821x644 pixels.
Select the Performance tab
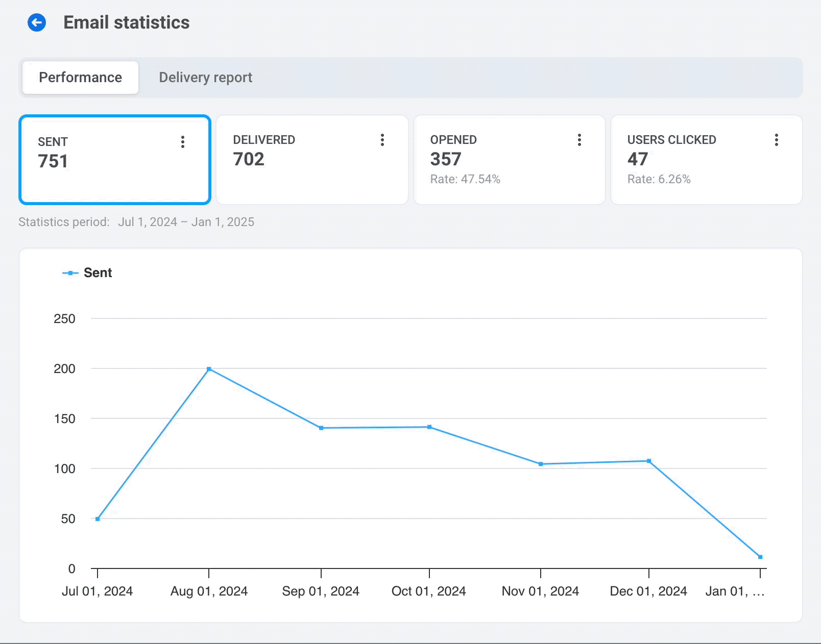[80, 78]
